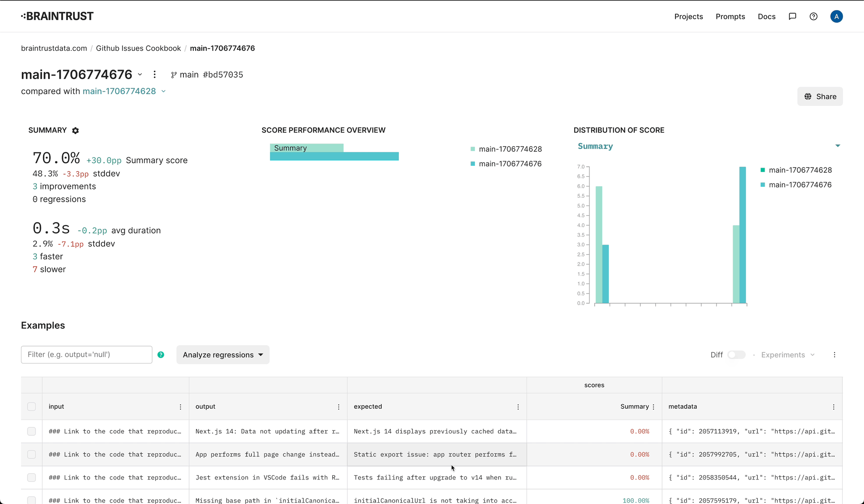
Task: Expand the Analyze regressions dropdown
Action: pos(223,355)
